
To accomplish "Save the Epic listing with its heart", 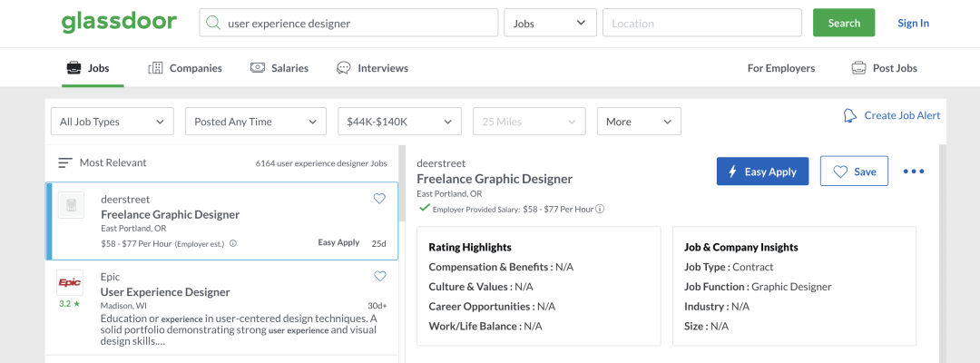I will pos(379,276).
